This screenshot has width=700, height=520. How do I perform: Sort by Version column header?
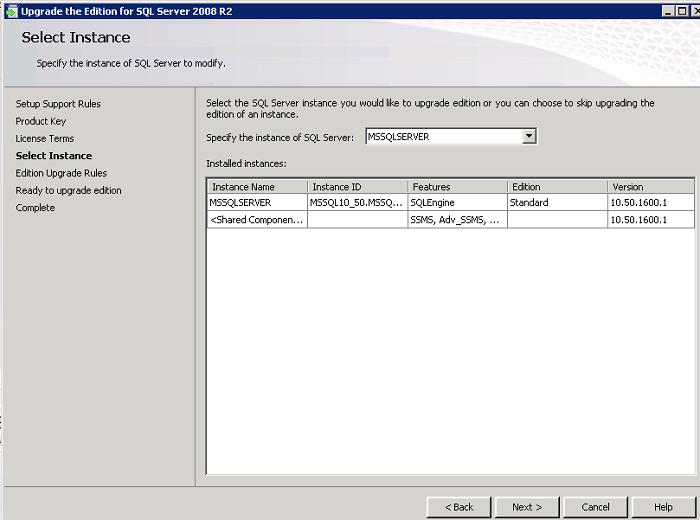point(651,187)
